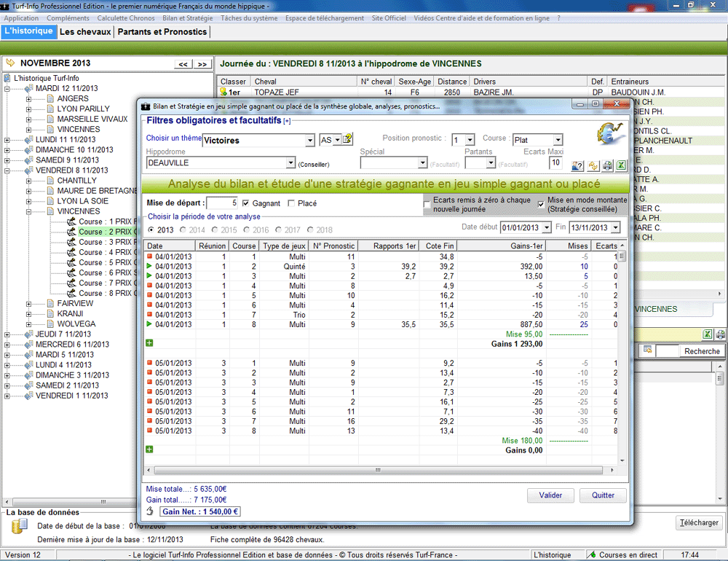Open the Spécial dropdown
The image size is (728, 561).
422,162
